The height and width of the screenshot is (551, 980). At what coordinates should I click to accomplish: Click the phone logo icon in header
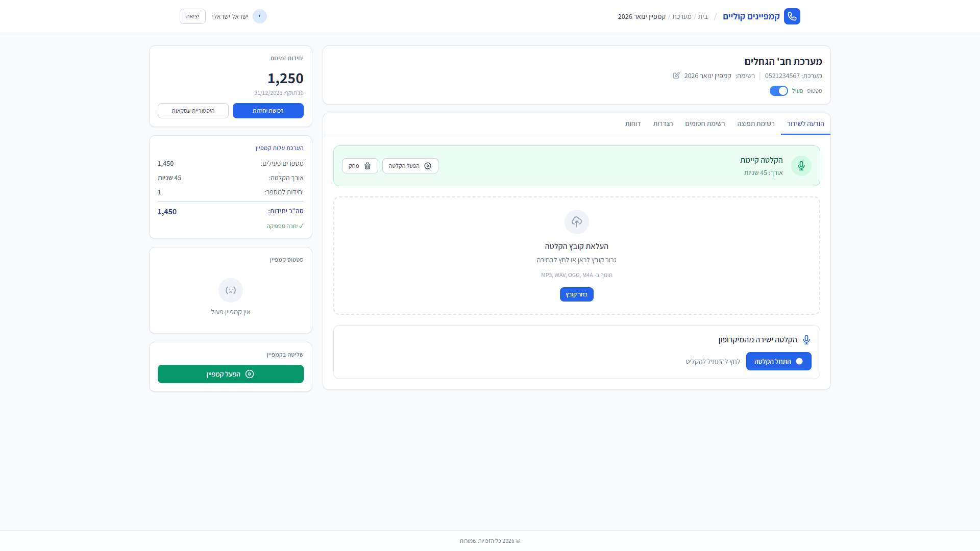point(792,16)
